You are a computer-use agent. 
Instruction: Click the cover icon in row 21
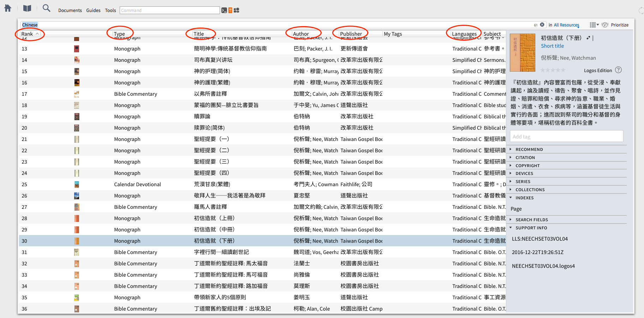pyautogui.click(x=77, y=139)
